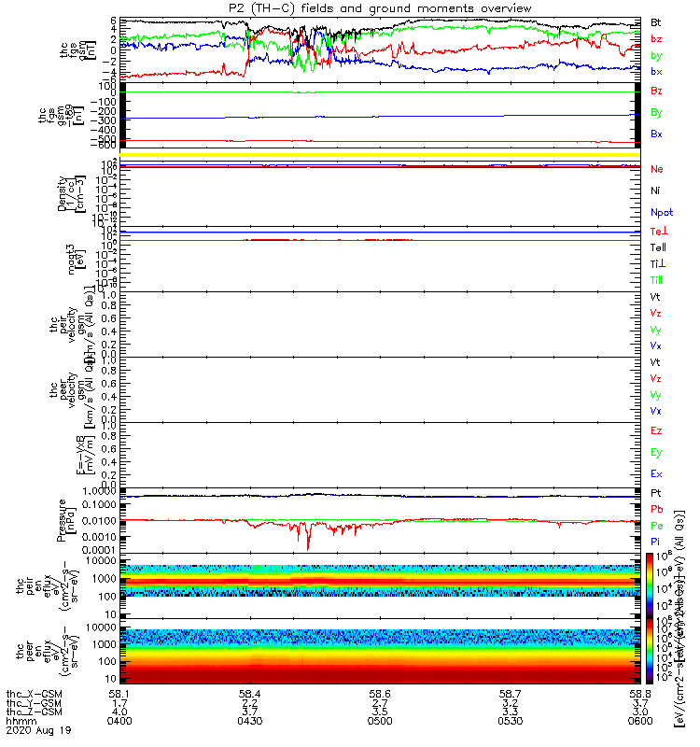Select lowercase green 'by' legend in top fgs panel

656,55
